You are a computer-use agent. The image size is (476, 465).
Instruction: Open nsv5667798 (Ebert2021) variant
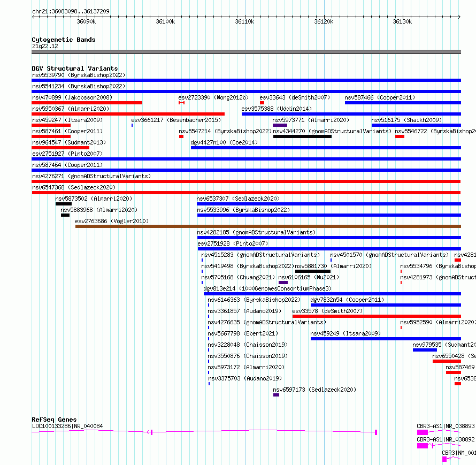click(243, 333)
